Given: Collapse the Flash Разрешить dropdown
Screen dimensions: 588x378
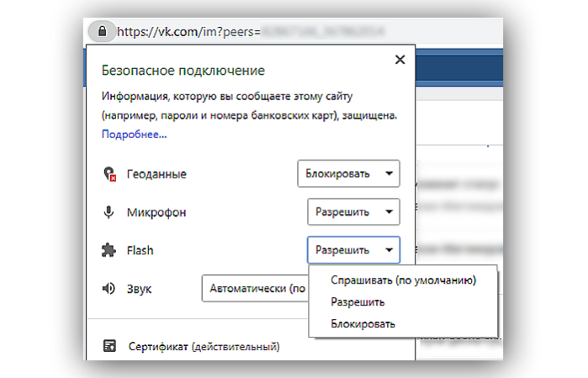Looking at the screenshot, I should point(353,250).
